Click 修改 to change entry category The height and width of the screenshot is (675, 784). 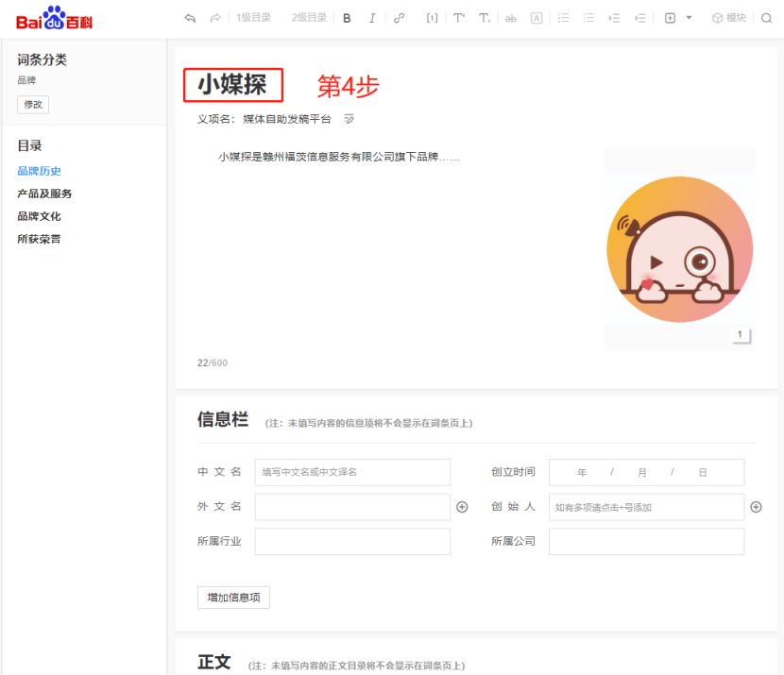coord(33,105)
